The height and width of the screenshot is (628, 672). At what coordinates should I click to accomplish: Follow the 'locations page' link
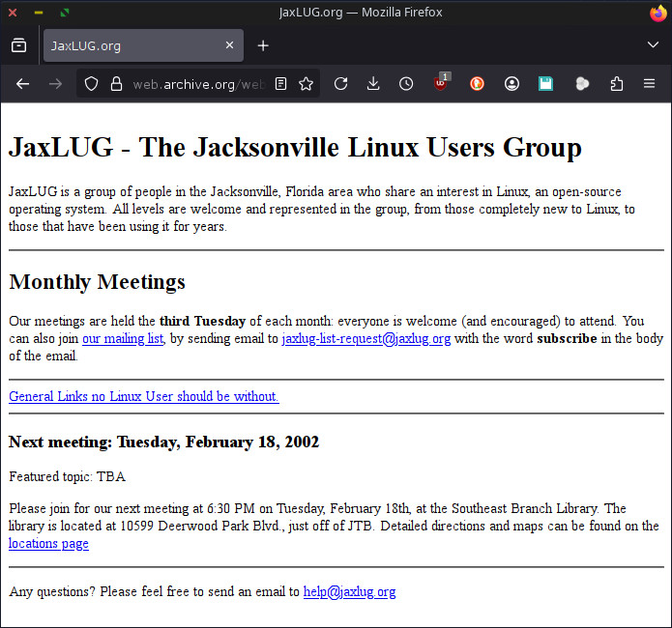49,544
